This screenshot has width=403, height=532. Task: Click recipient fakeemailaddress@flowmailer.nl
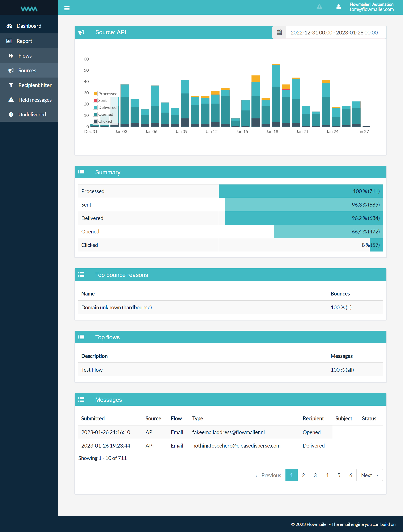click(x=229, y=432)
